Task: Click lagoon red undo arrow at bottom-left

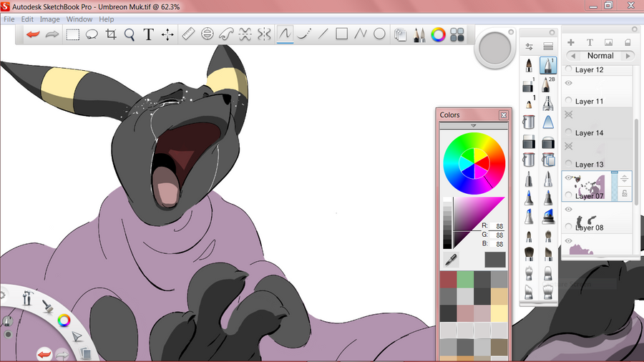Action: 44,353
